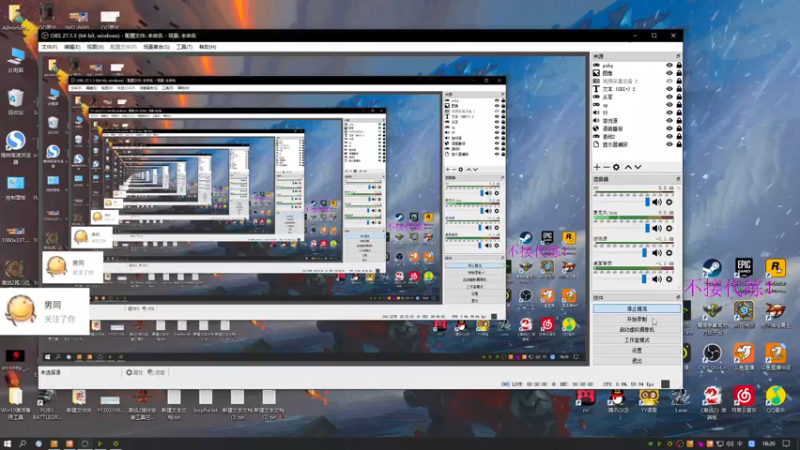The width and height of the screenshot is (800, 450).
Task: Open the 此电脑 desktop icon
Action: (16, 60)
